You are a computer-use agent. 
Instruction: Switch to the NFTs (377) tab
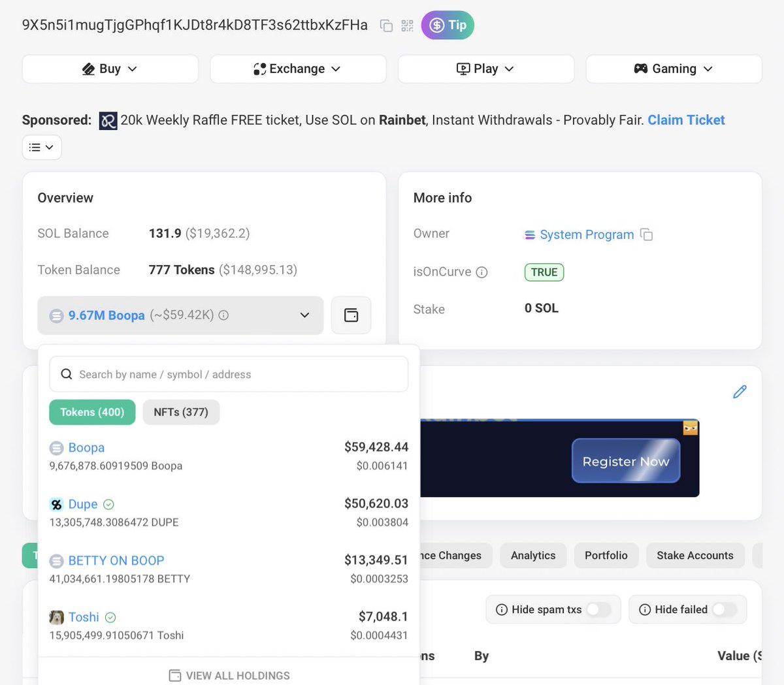pos(181,412)
